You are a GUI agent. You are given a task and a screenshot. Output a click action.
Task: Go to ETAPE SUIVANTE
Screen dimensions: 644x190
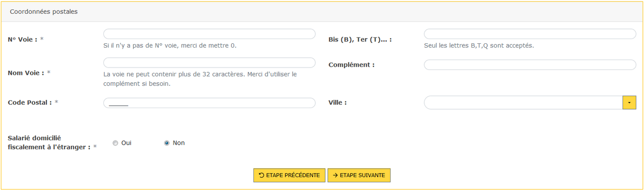pos(359,175)
